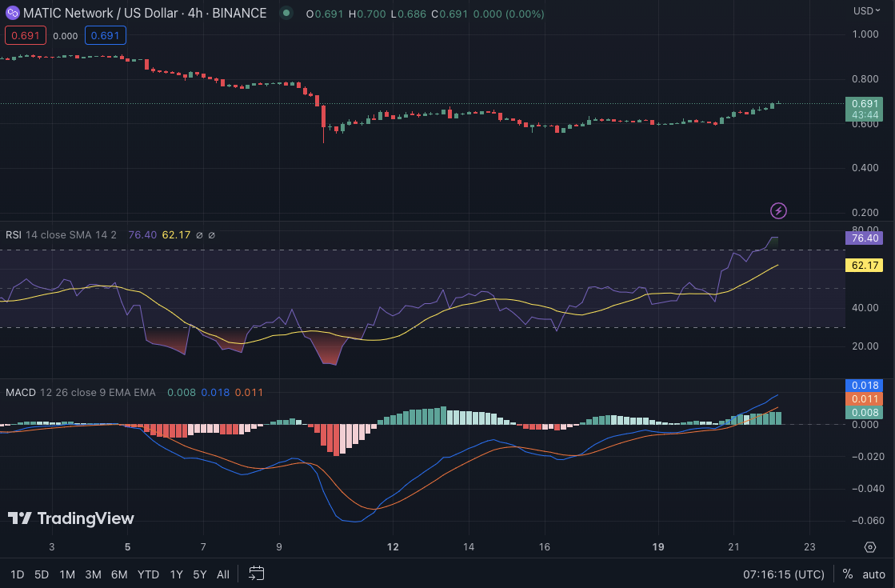895x588 pixels.
Task: Click first RSI empty-value symbol
Action: pos(199,235)
